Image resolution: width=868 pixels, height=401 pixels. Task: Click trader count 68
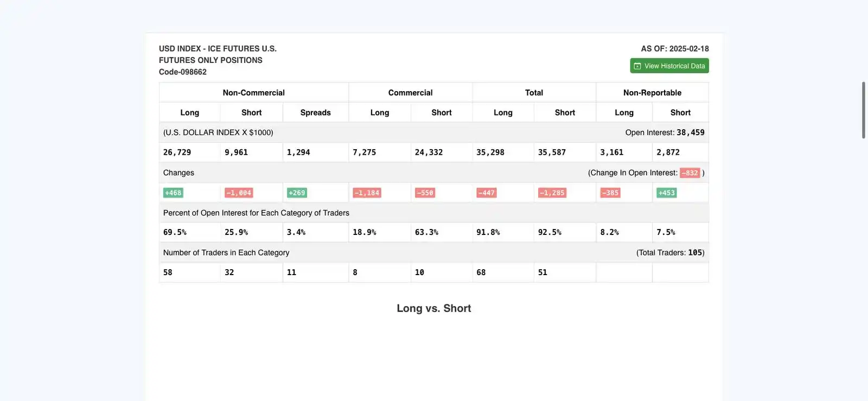481,272
